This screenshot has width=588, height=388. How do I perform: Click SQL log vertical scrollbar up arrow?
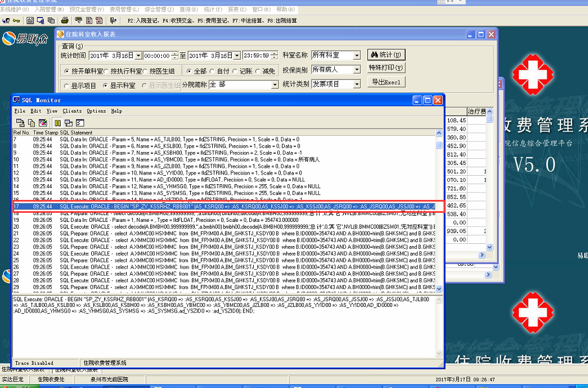click(439, 133)
